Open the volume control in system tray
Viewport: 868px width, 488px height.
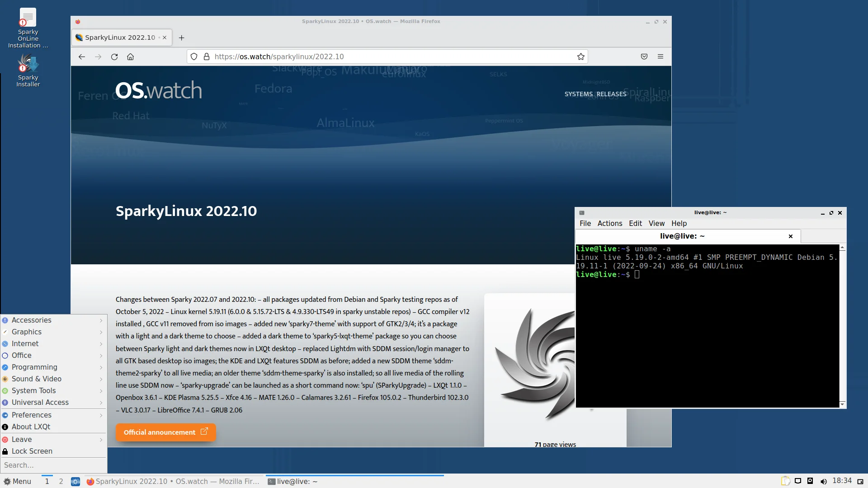click(824, 481)
